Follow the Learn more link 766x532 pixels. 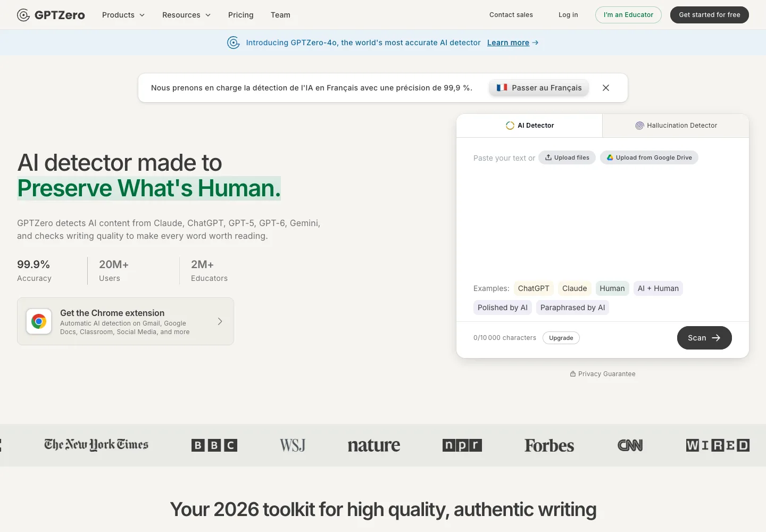tap(513, 43)
